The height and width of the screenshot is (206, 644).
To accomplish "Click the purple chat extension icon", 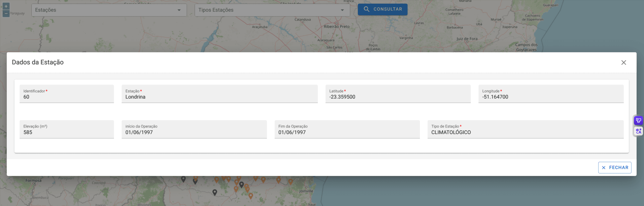I will (x=638, y=120).
